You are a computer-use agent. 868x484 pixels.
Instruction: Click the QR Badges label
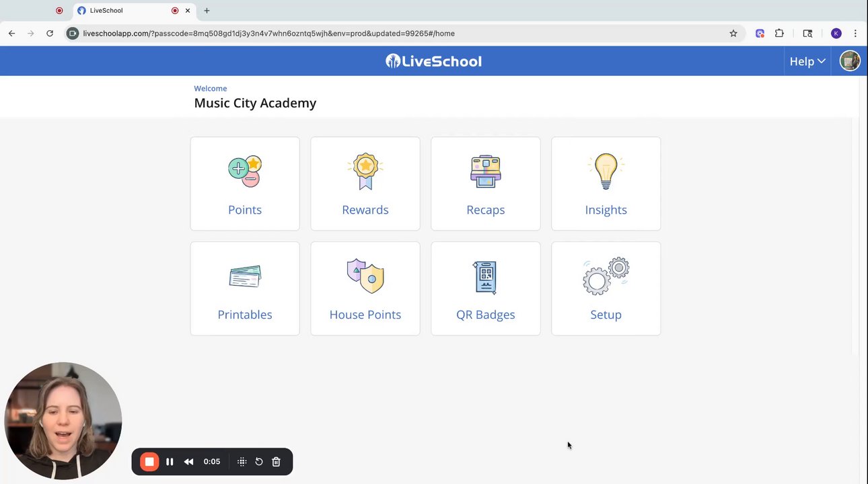point(486,315)
